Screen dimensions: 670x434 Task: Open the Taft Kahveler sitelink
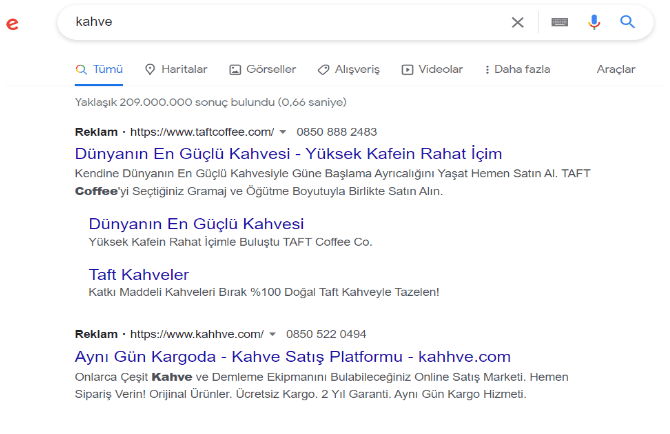tap(139, 275)
